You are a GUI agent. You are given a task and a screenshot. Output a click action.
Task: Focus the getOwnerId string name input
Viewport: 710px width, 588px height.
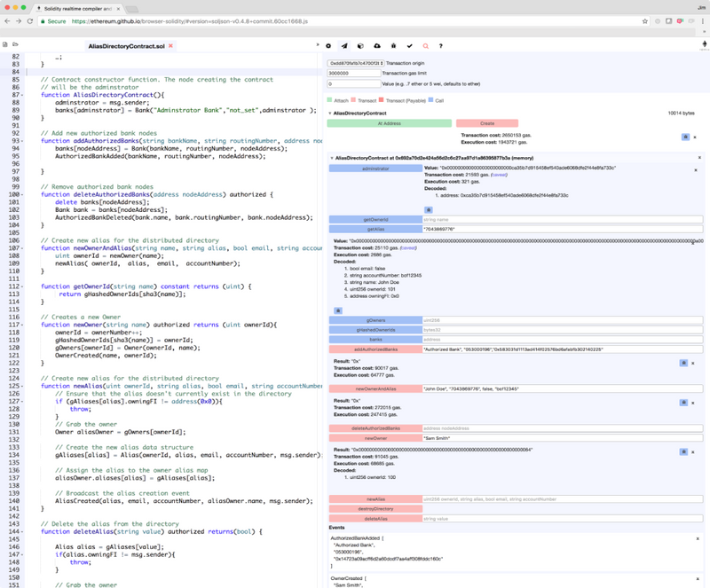(x=563, y=220)
